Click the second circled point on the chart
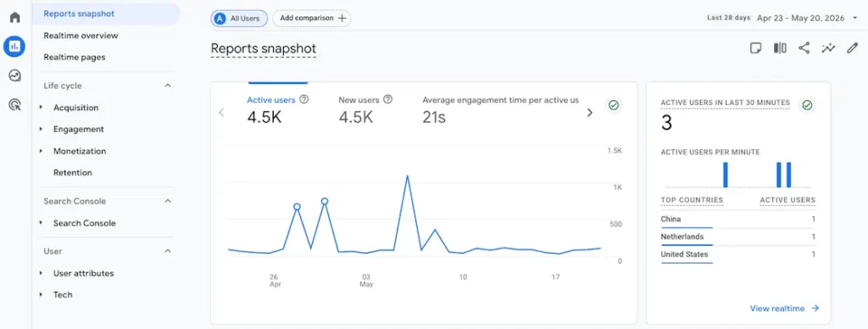The image size is (868, 329). tap(325, 202)
